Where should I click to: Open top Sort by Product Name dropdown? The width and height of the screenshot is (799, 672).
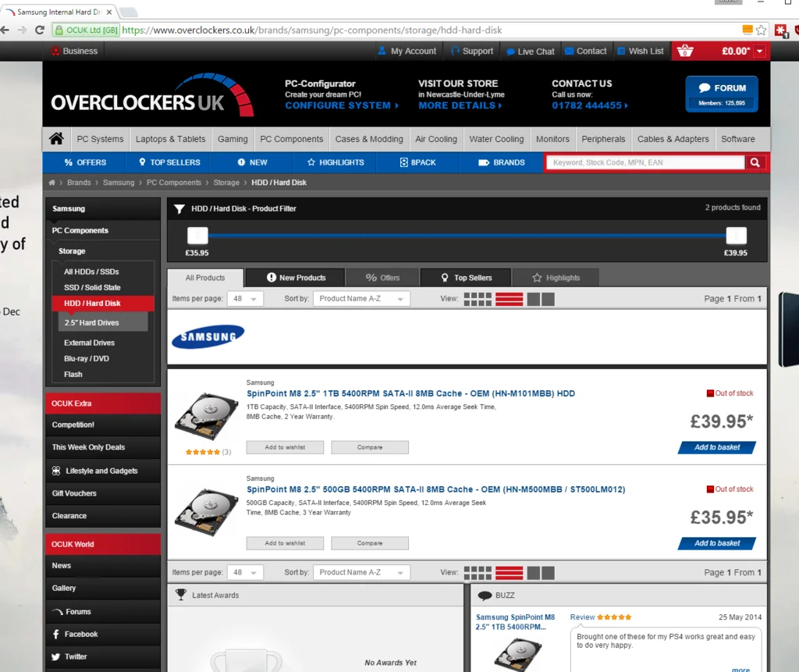[x=361, y=299]
